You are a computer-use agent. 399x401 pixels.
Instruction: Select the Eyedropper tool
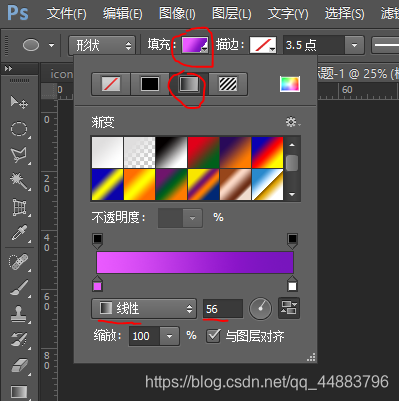click(x=19, y=233)
